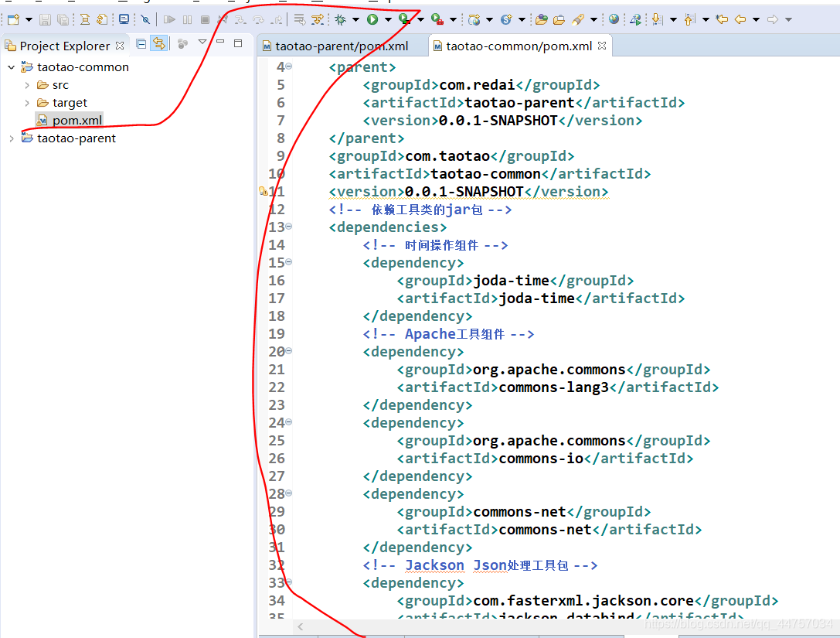Click the Search pen icon
This screenshot has height=638, width=840.
(578, 20)
